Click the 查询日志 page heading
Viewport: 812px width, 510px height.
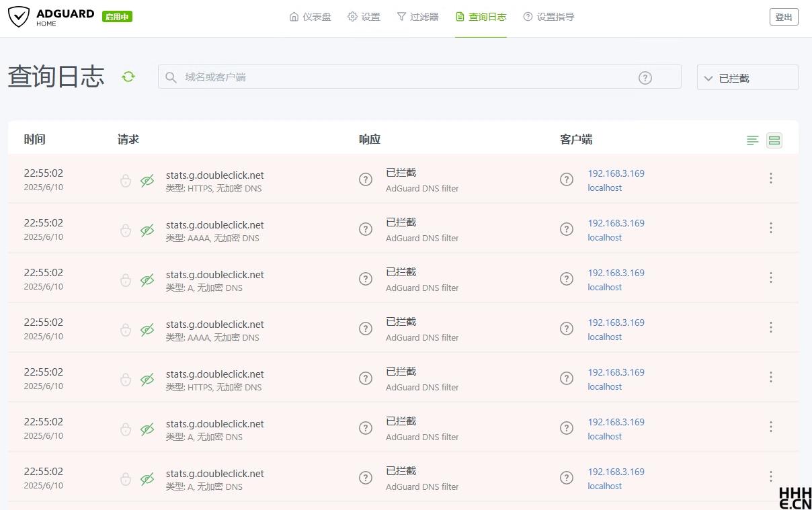point(56,77)
